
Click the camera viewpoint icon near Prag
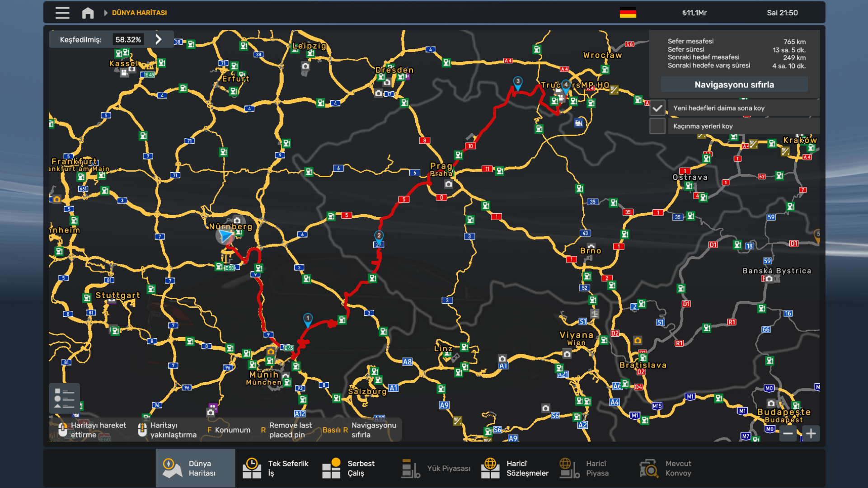tap(448, 184)
